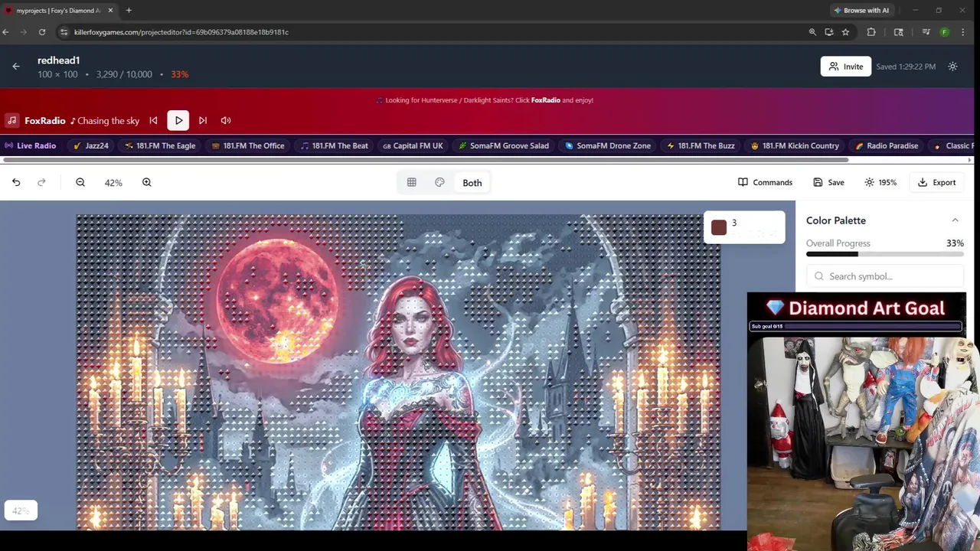Tune to 181.FM The Office

point(248,145)
